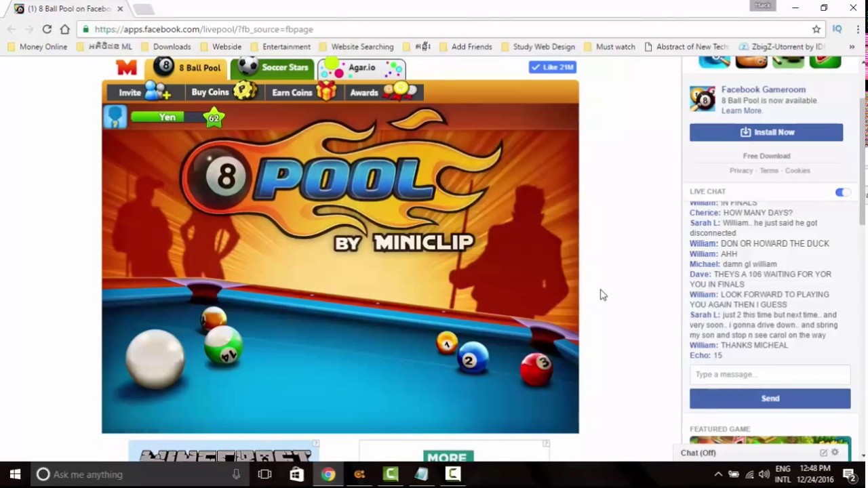Screen dimensions: 868x488
Task: Click the volume speaker tray icon
Action: coord(764,474)
